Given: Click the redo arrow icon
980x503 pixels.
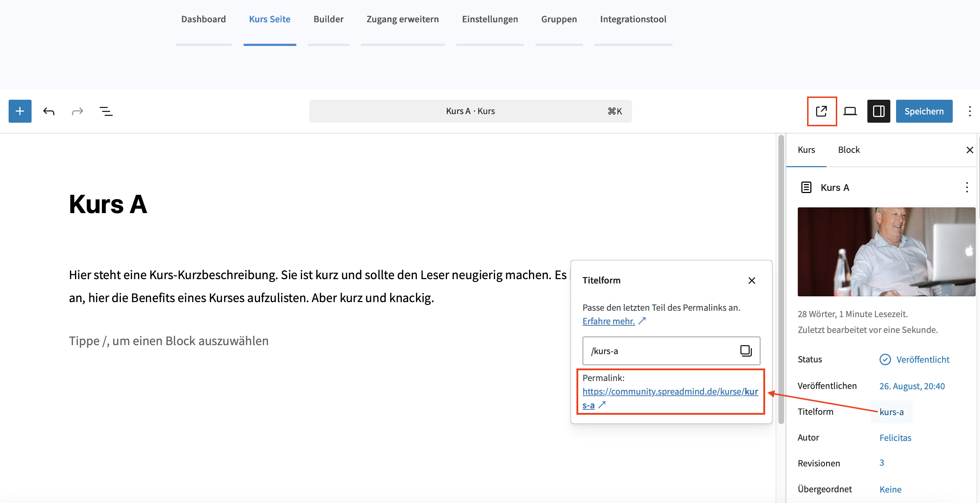Looking at the screenshot, I should click(77, 111).
